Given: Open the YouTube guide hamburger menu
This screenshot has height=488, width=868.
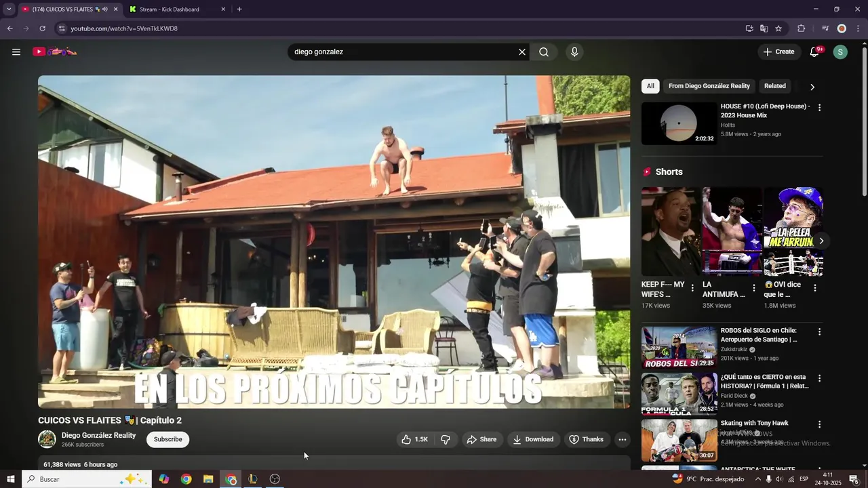Looking at the screenshot, I should tap(16, 52).
